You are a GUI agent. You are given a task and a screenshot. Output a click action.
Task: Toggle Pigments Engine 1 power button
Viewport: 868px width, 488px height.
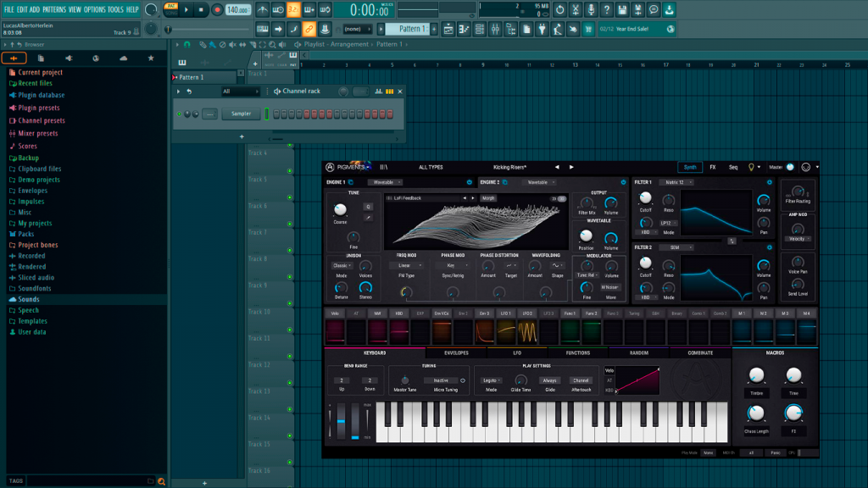pyautogui.click(x=470, y=182)
